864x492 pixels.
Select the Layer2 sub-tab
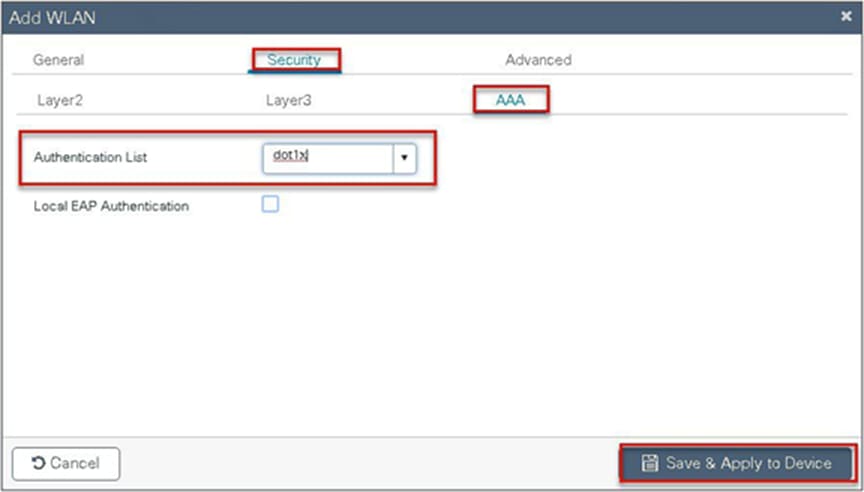click(60, 100)
